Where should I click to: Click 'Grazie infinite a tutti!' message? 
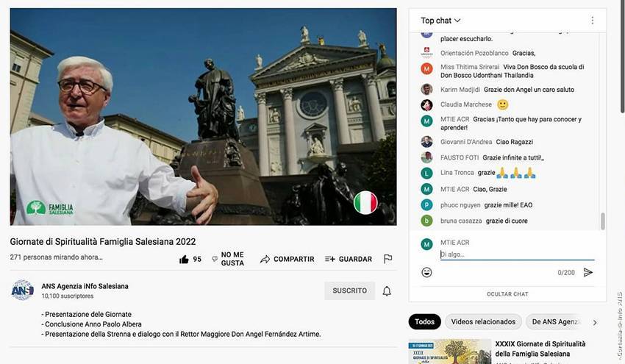coord(513,158)
